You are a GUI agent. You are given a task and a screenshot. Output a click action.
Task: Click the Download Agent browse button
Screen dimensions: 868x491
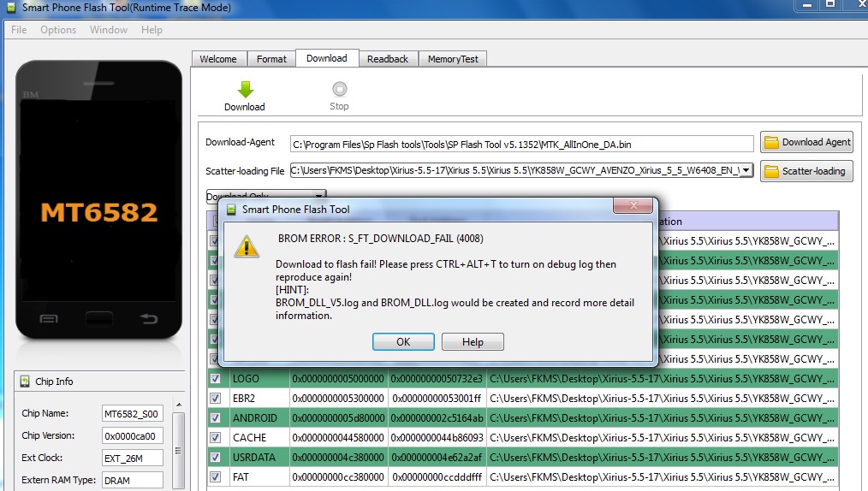[806, 143]
